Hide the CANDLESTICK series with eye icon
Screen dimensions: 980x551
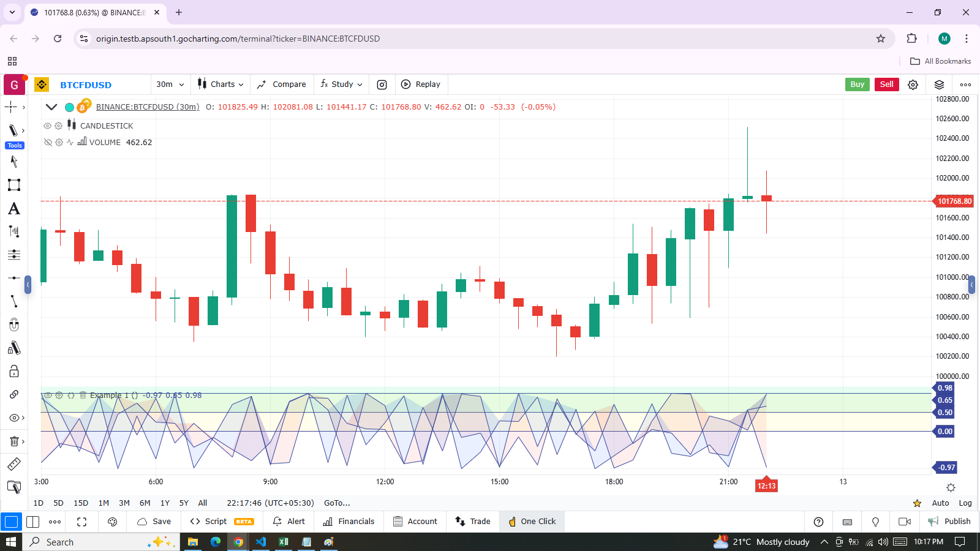coord(47,126)
